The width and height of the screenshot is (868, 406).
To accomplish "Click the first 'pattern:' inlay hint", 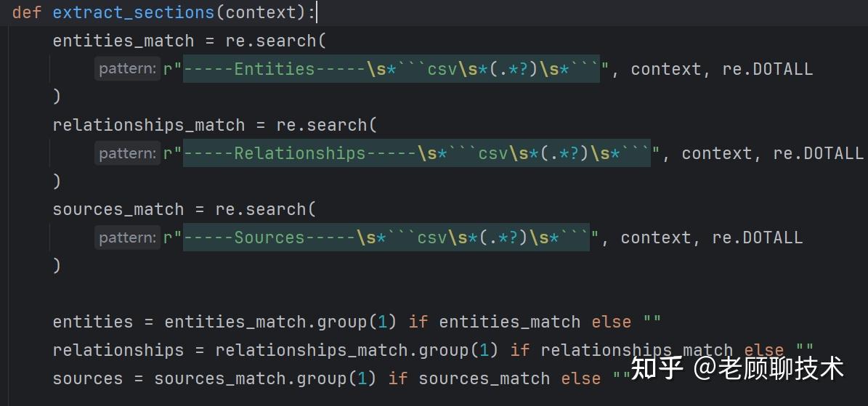I will (127, 69).
